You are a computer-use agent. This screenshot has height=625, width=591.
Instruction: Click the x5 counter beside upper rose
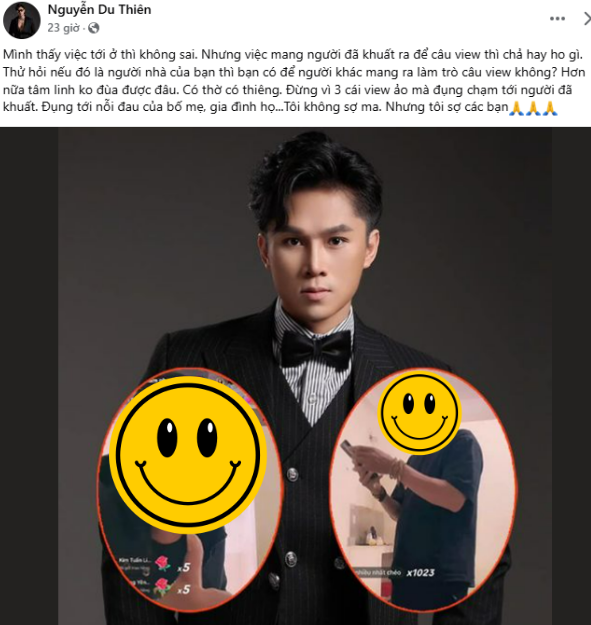[184, 567]
